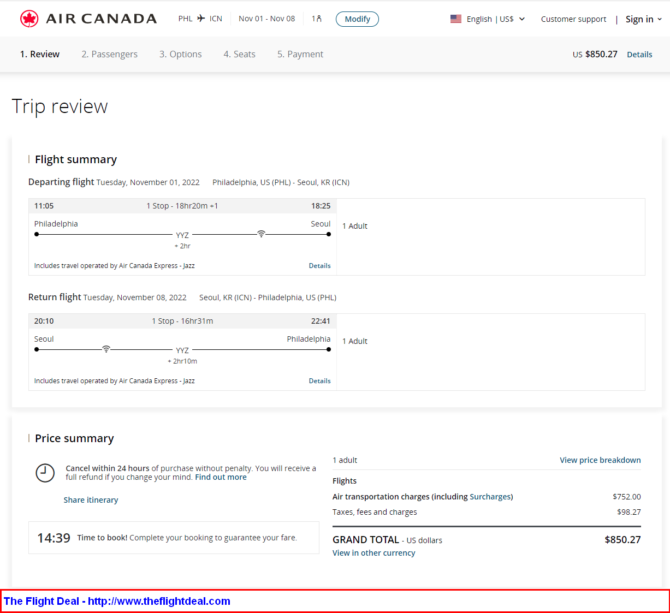
Task: Click the Trip review heading
Action: tap(60, 106)
